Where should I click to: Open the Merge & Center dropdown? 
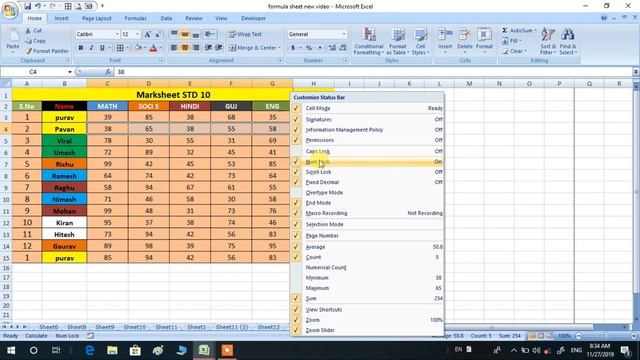[280, 48]
